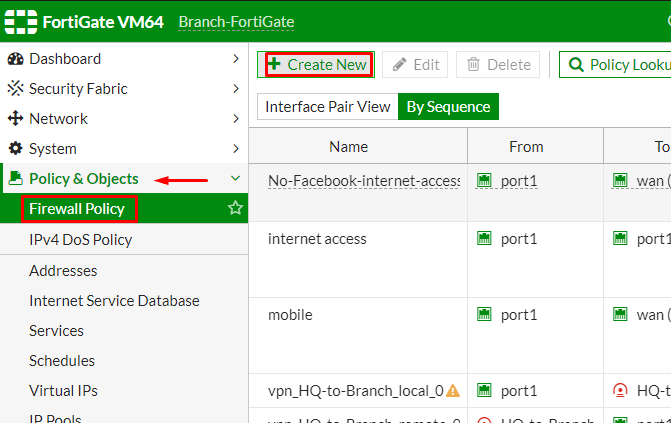The width and height of the screenshot is (671, 423).
Task: Click port1 interface icon in mobile row
Action: click(x=484, y=314)
